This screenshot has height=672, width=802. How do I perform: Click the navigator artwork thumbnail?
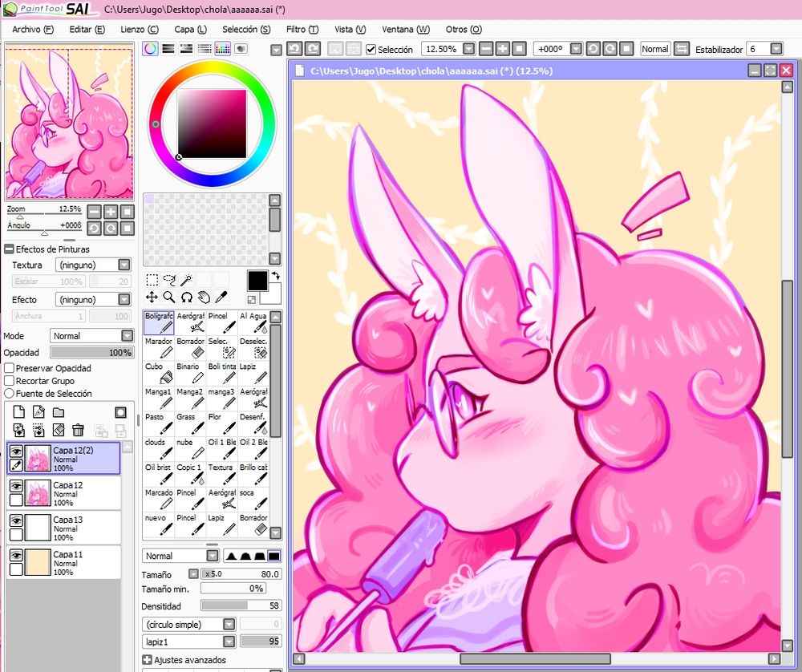coord(69,122)
